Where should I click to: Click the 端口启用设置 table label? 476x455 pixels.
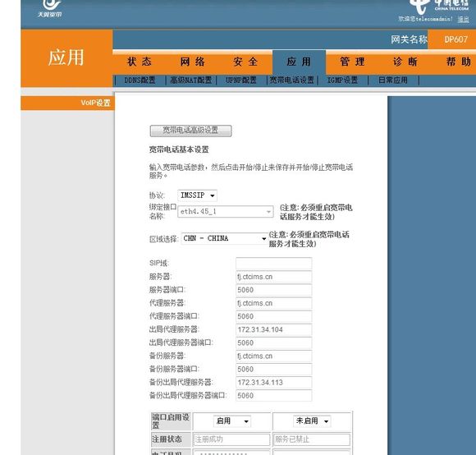click(171, 421)
